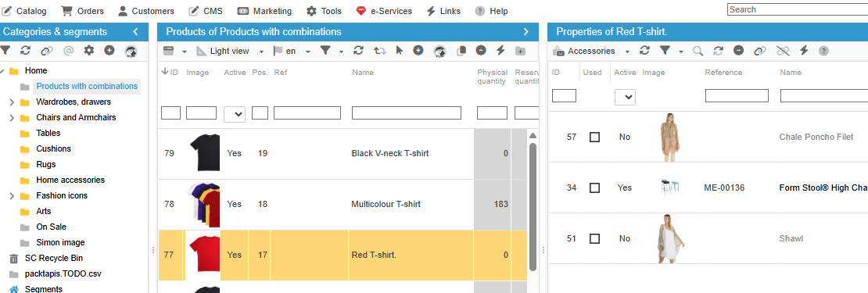Click the product list vertical scrollbar
Image resolution: width=868 pixels, height=293 pixels.
(533, 207)
